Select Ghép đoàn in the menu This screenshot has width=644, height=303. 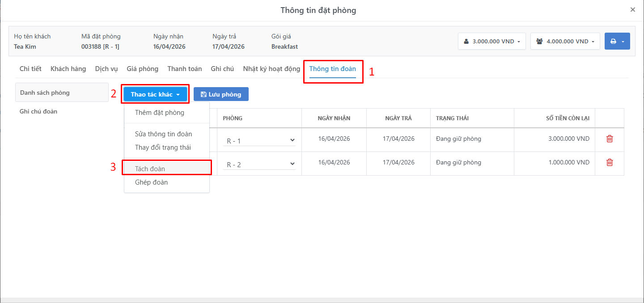click(x=167, y=182)
